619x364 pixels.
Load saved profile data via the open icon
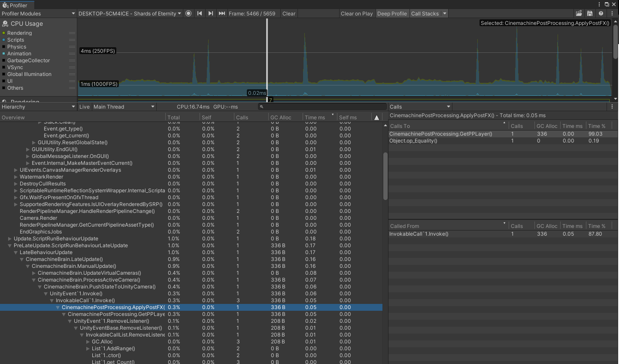578,13
